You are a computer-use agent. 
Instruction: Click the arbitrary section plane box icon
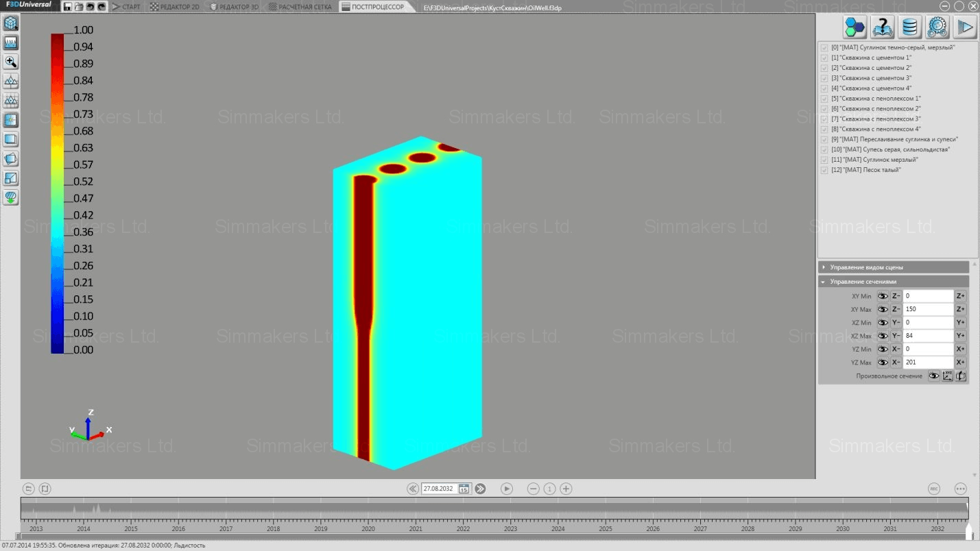coord(961,376)
